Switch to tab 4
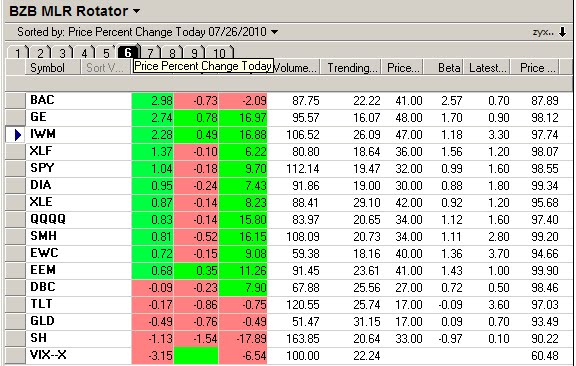576x366 pixels. [84, 53]
